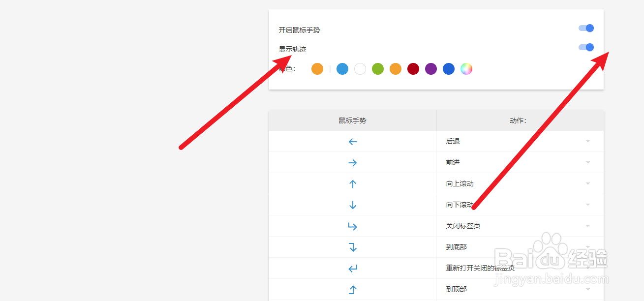This screenshot has width=644, height=301.
Task: Click the 向下滚动 action text
Action: coord(458,205)
